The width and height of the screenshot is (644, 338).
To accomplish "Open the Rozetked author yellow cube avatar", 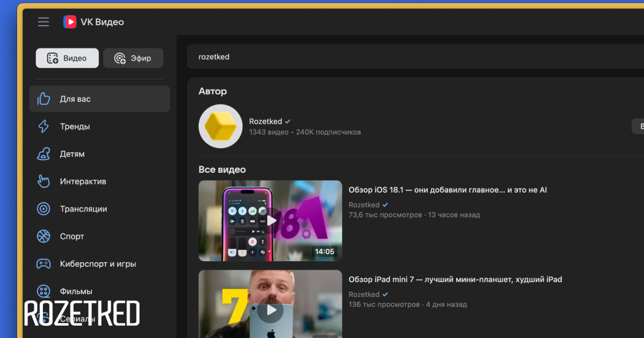I will pyautogui.click(x=220, y=127).
